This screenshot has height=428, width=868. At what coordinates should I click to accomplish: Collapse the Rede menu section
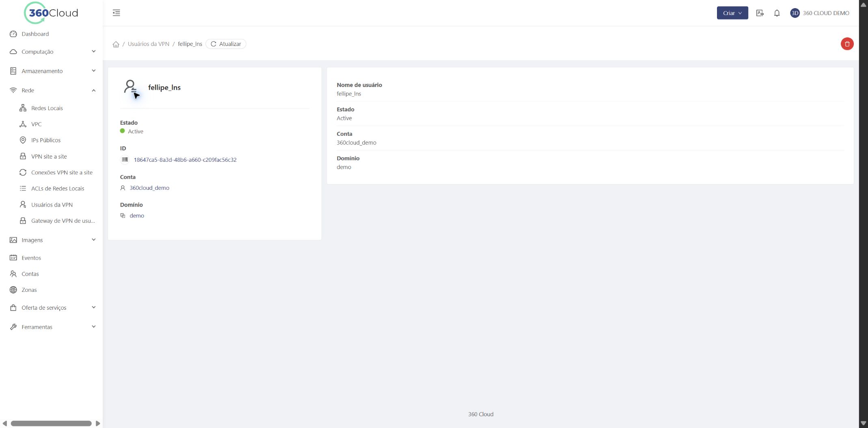pos(52,90)
